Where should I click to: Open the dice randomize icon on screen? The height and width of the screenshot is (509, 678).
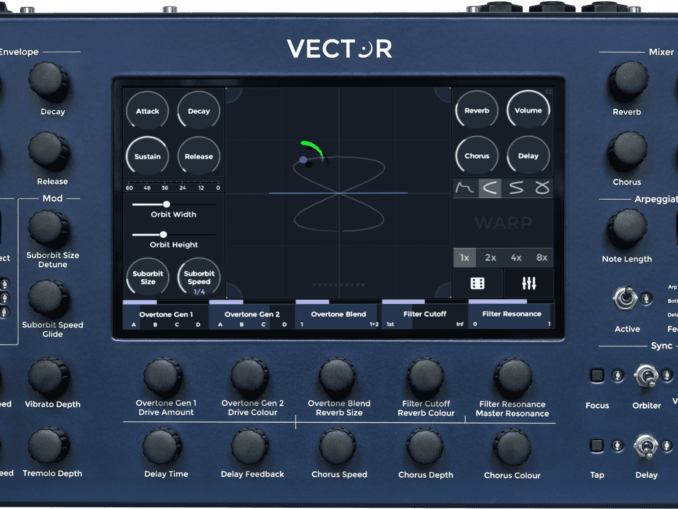pyautogui.click(x=477, y=284)
